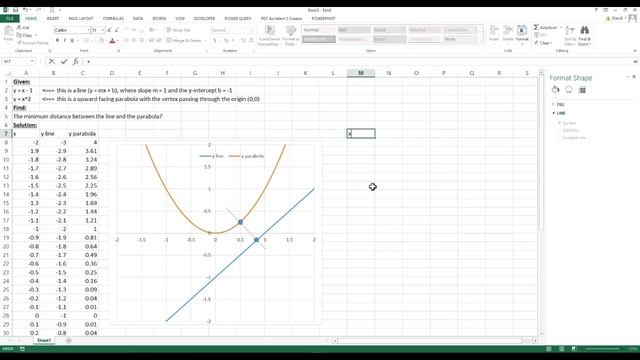Select the Gradient line radio option
The width and height of the screenshot is (640, 360).
click(x=560, y=138)
